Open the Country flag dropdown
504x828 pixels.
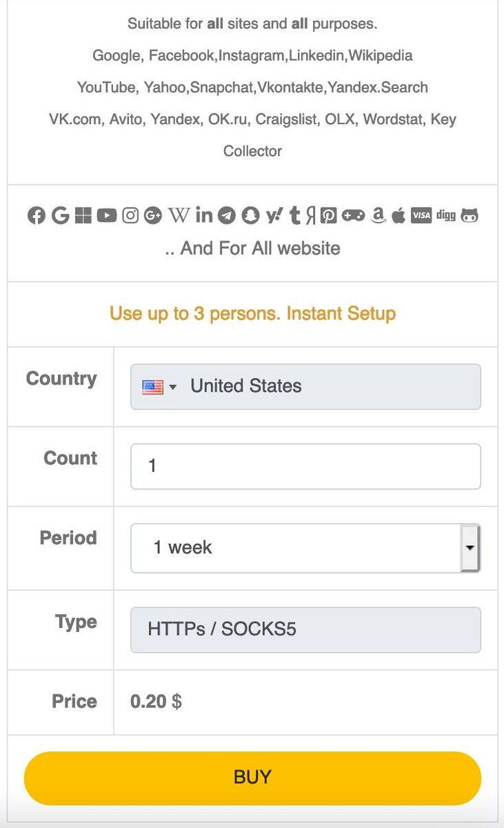tap(159, 386)
